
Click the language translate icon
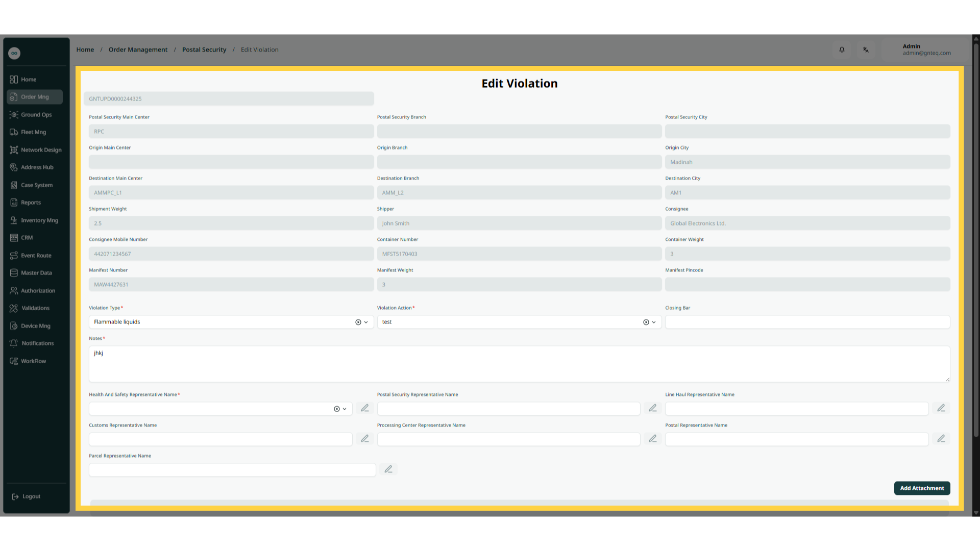pos(866,49)
